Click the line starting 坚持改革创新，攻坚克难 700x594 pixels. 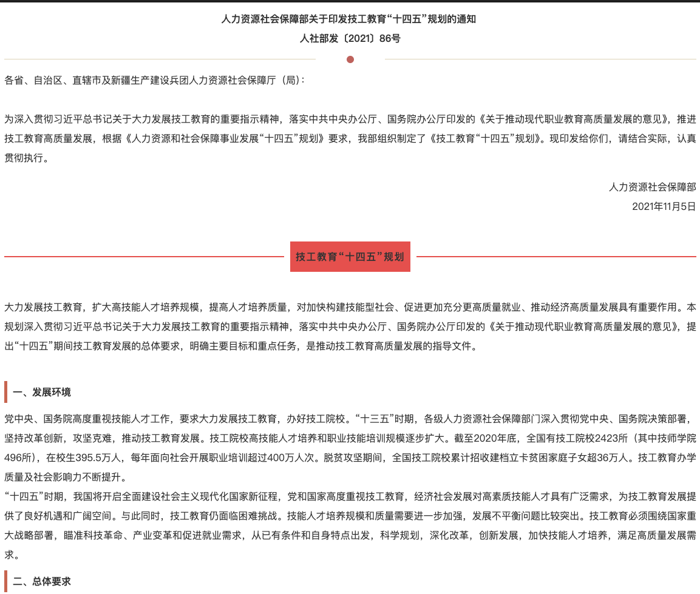click(x=350, y=438)
